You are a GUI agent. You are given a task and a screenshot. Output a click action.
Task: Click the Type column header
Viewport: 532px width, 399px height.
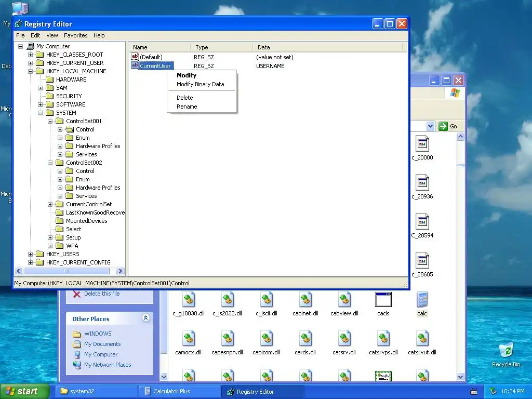pyautogui.click(x=221, y=47)
